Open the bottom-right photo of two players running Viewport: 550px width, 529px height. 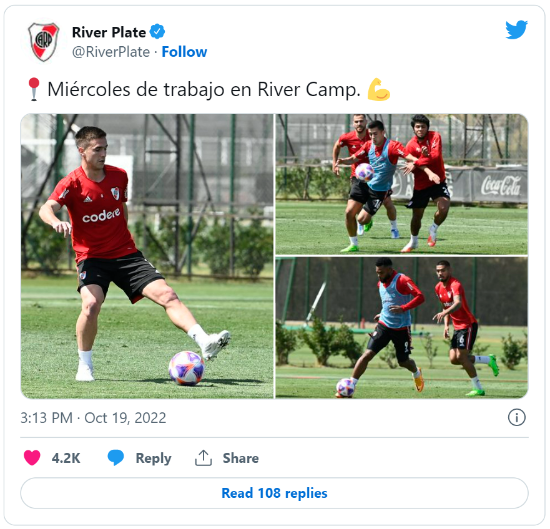tap(402, 328)
